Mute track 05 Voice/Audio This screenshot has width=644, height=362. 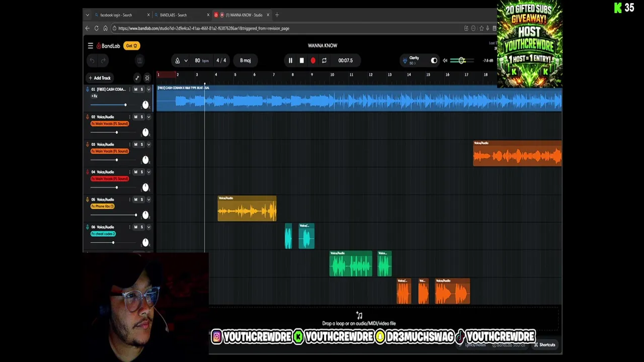click(135, 200)
